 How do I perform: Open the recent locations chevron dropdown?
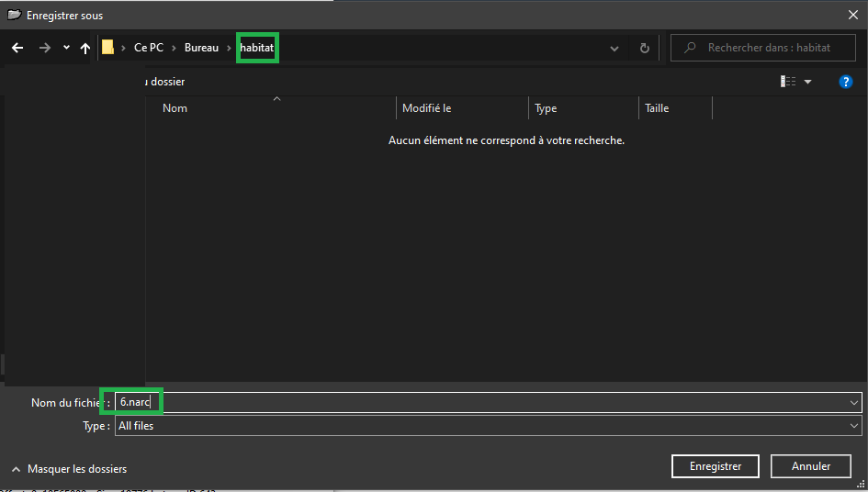coord(66,48)
